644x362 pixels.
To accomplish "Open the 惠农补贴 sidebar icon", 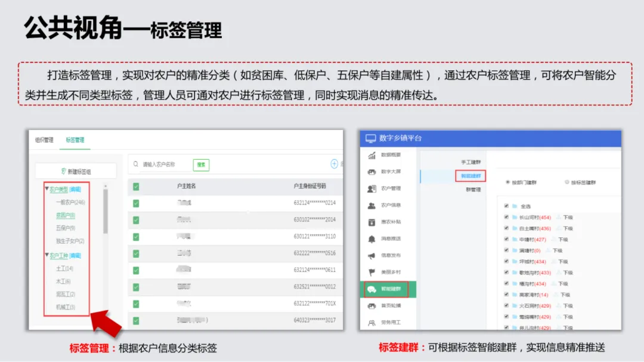I will coord(371,222).
